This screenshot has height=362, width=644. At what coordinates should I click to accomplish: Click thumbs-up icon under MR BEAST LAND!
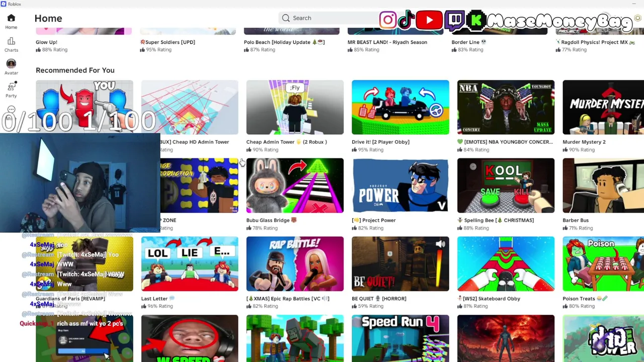click(x=350, y=50)
